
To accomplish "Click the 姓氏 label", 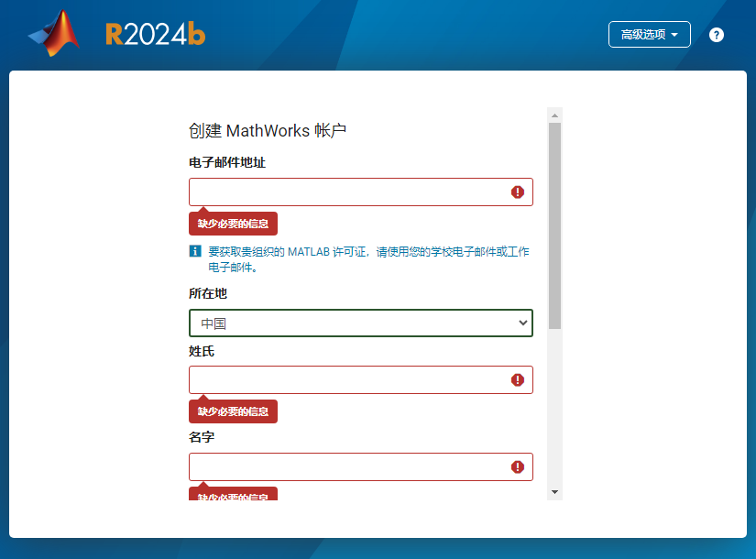I will [x=202, y=351].
